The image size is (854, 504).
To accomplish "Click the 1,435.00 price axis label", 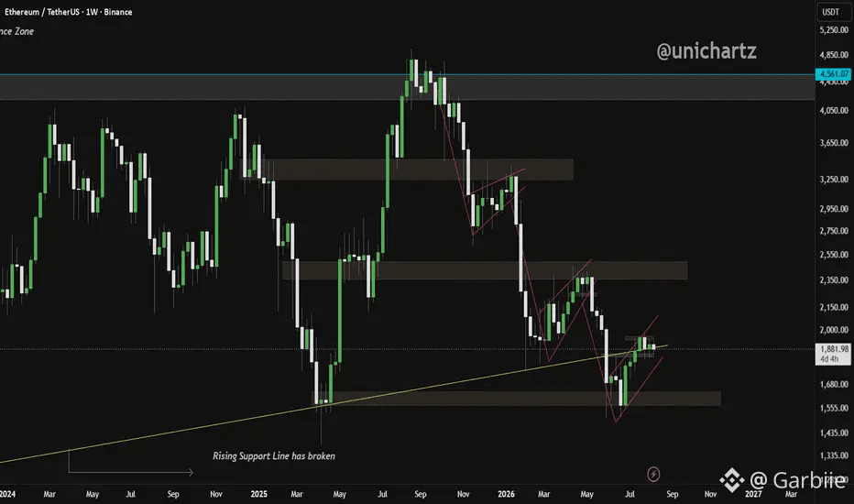I will [x=834, y=433].
